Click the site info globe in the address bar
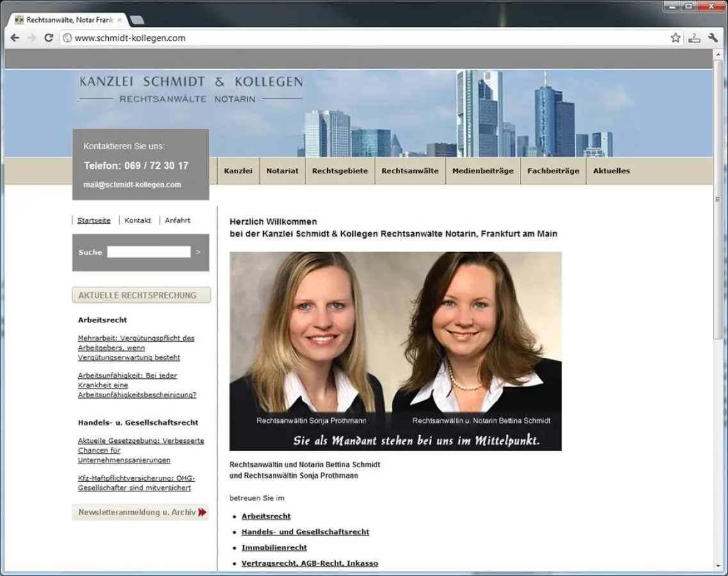728x576 pixels. 66,38
